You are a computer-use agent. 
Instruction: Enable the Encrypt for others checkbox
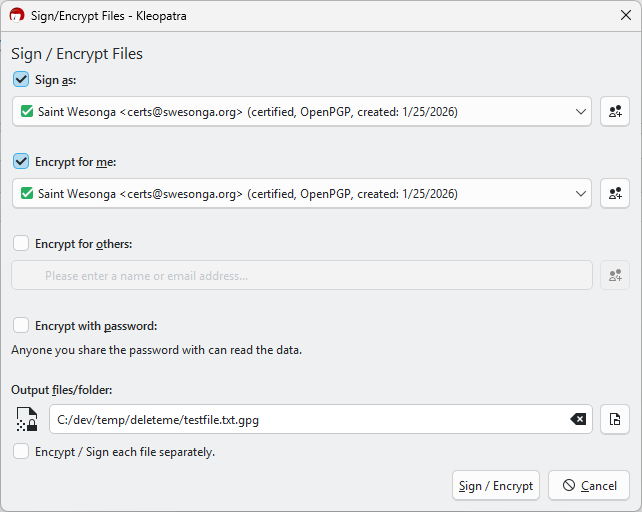(x=21, y=243)
